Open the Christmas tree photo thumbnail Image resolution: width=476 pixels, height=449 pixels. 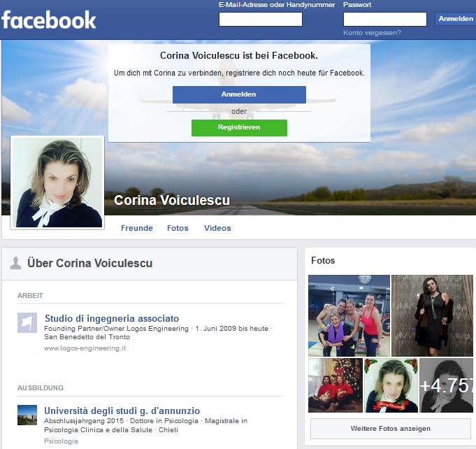click(x=336, y=385)
